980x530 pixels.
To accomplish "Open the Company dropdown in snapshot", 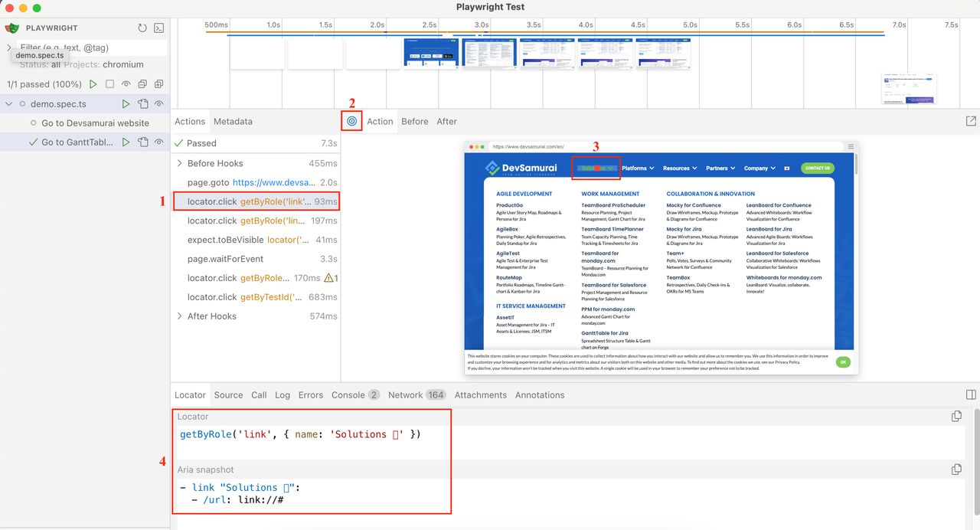I will tap(760, 168).
